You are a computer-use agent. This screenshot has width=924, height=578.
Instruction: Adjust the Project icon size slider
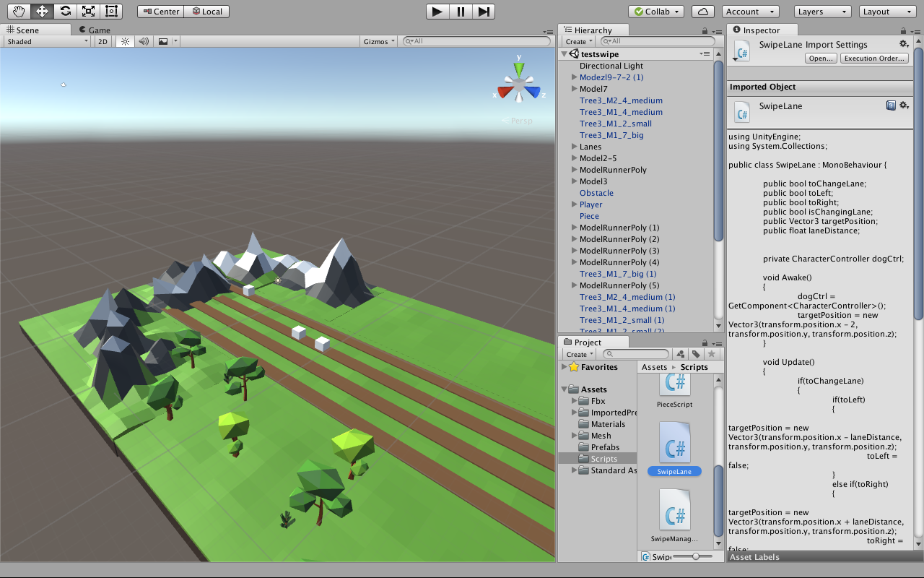tap(696, 556)
